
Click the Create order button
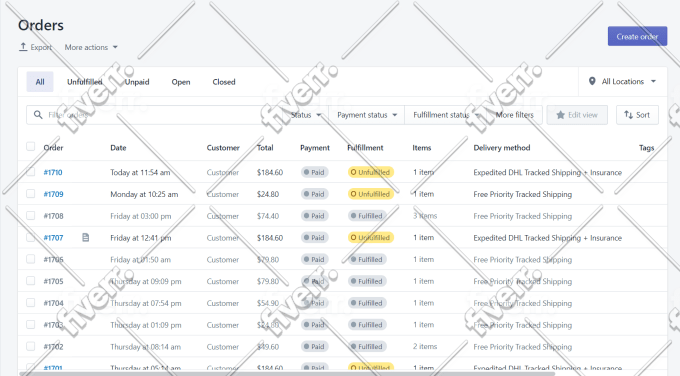(x=637, y=36)
